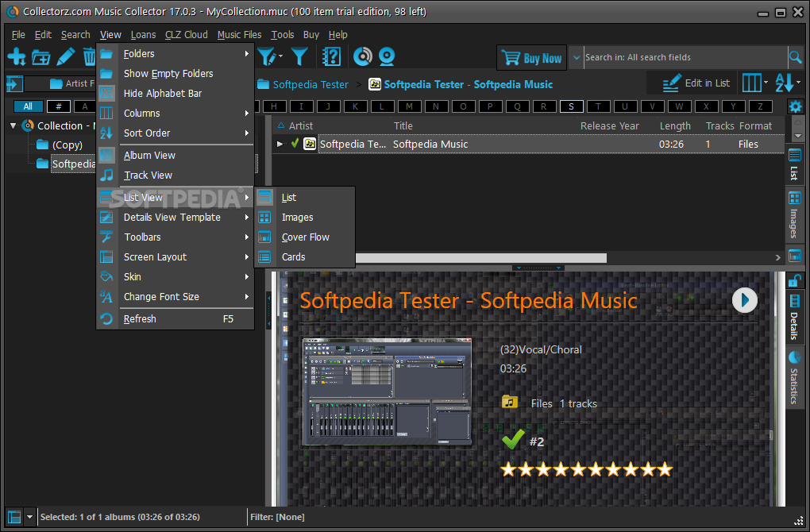810x532 pixels.
Task: Click the shopping cart Buy Now button
Action: 531,57
